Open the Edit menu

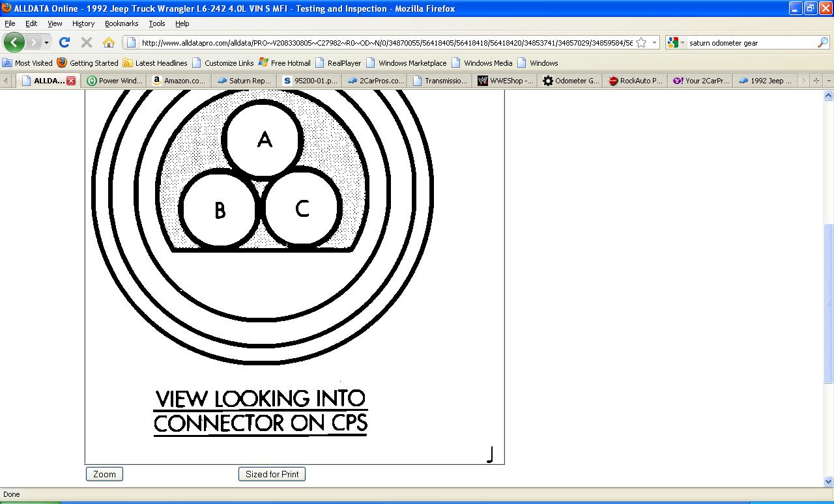(31, 23)
